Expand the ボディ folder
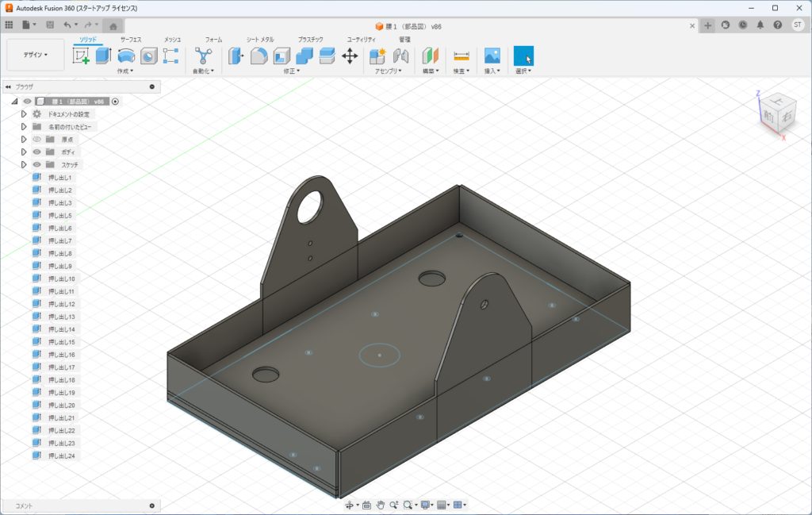The image size is (812, 515). point(23,152)
